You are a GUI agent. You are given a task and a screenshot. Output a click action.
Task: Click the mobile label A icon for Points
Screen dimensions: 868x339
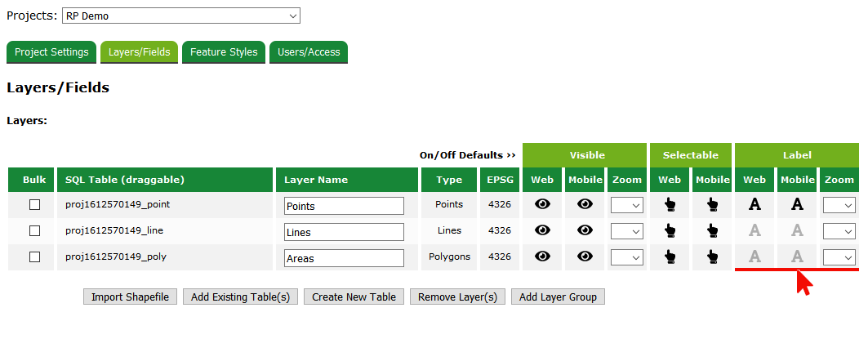pos(798,205)
